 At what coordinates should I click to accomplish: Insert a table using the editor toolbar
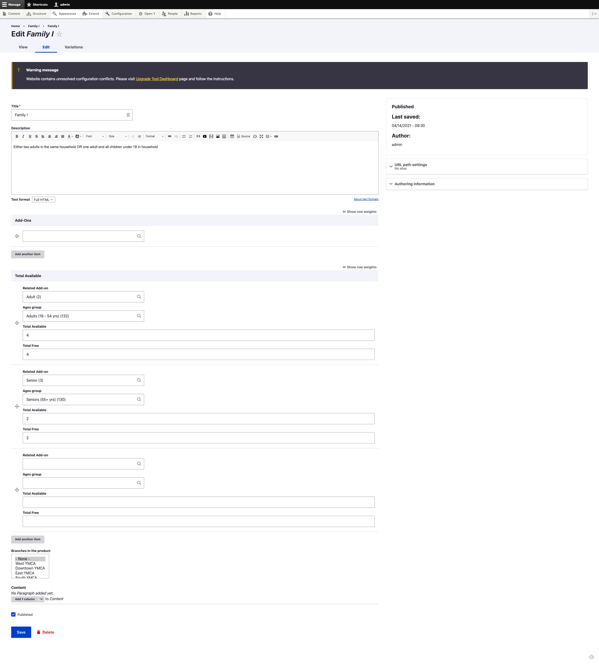(232, 136)
